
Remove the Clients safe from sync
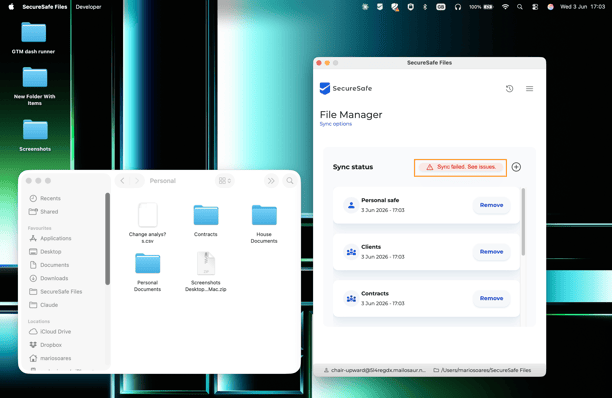[x=491, y=252]
